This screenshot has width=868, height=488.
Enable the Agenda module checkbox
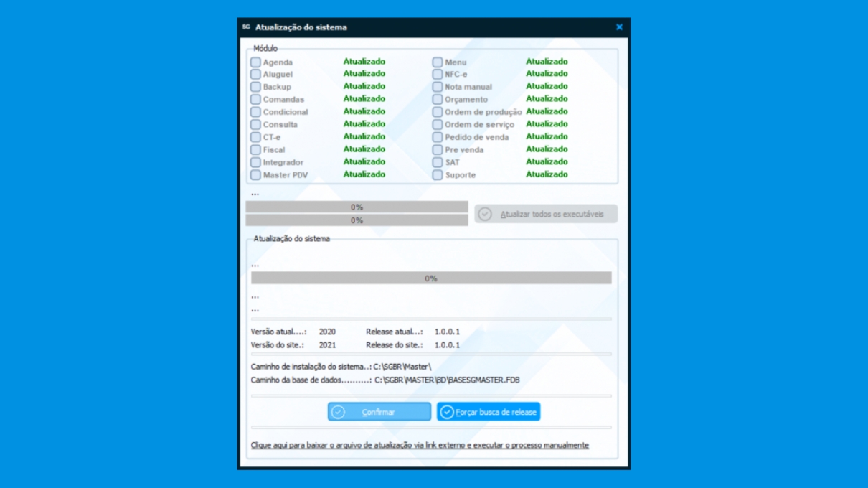click(255, 62)
